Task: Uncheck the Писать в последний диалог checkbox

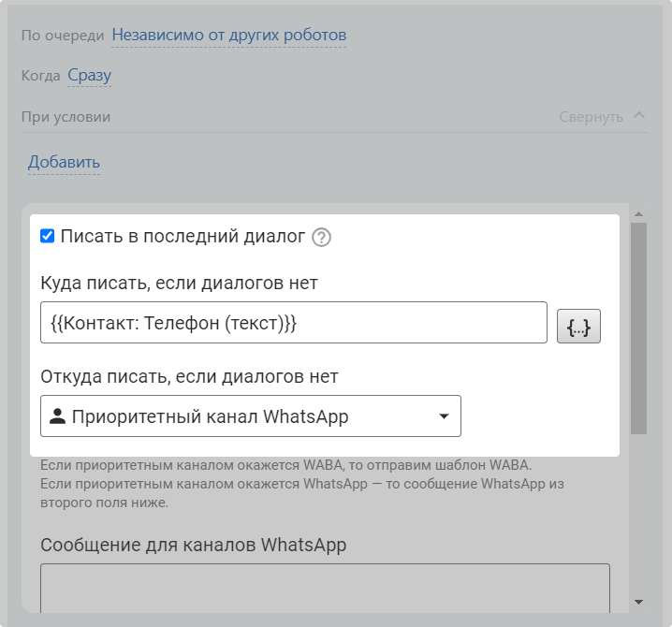Action: [x=48, y=237]
